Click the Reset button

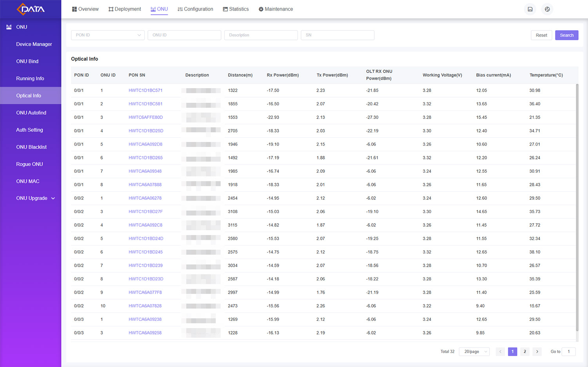(x=541, y=35)
